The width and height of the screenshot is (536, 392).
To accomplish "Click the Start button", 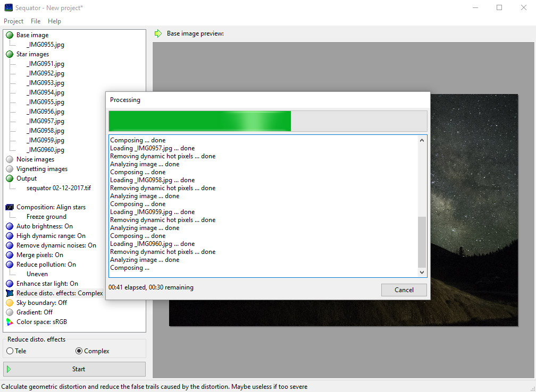I will pos(74,369).
